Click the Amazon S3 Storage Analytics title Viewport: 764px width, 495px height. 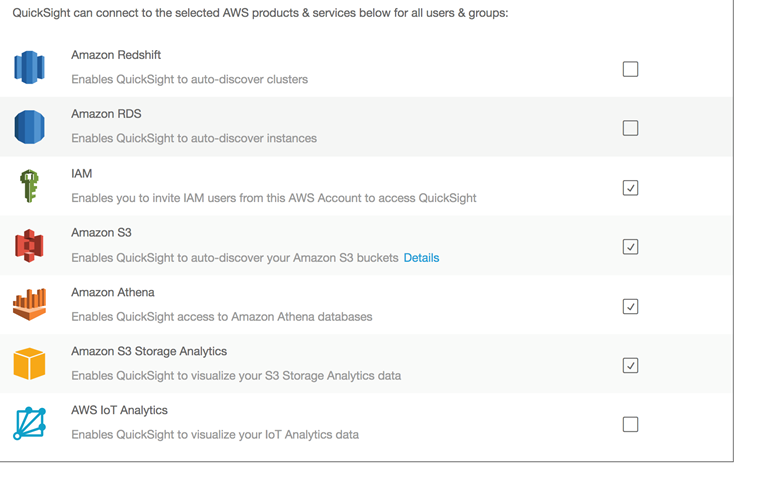click(149, 352)
